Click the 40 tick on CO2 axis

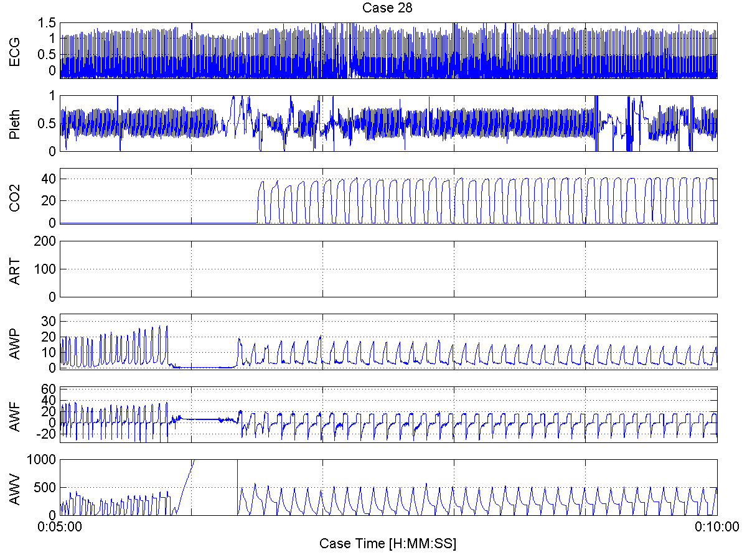50,179
